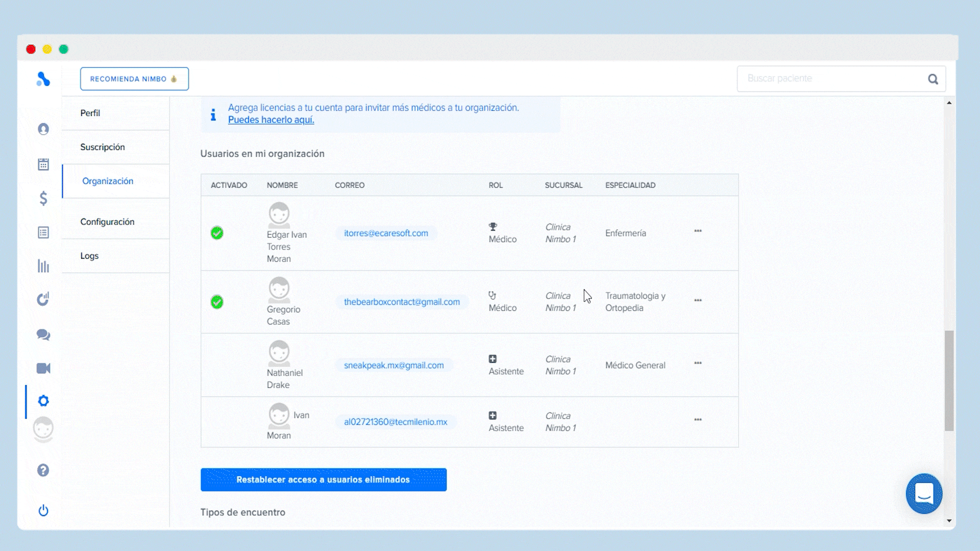Viewport: 980px width, 551px height.
Task: Click the settings gear sidebar icon
Action: [43, 401]
